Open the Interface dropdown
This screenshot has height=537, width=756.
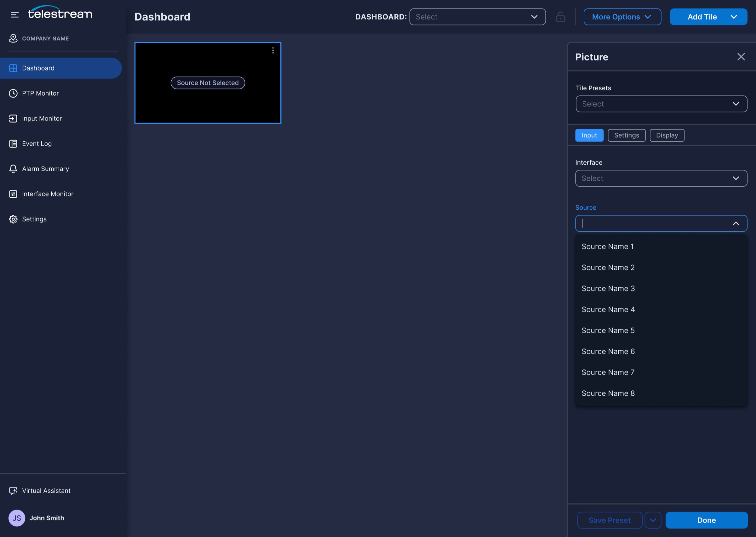[661, 178]
